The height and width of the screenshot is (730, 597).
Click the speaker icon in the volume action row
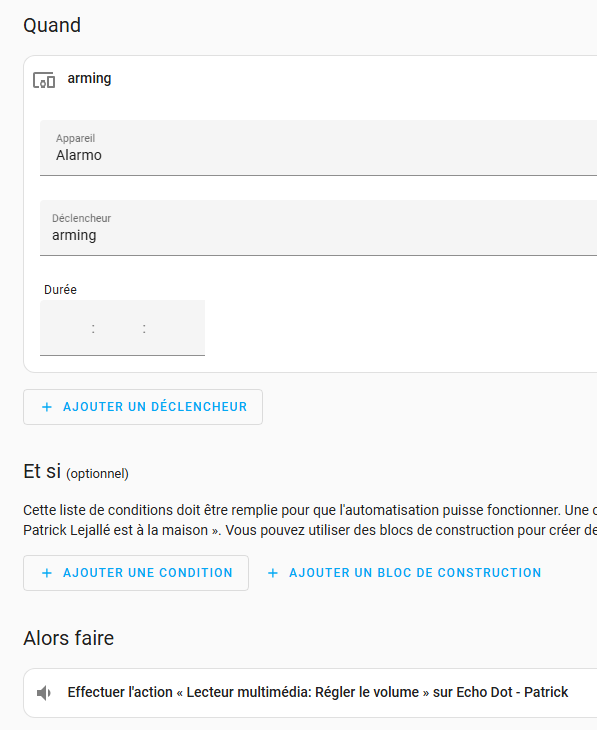click(x=44, y=693)
